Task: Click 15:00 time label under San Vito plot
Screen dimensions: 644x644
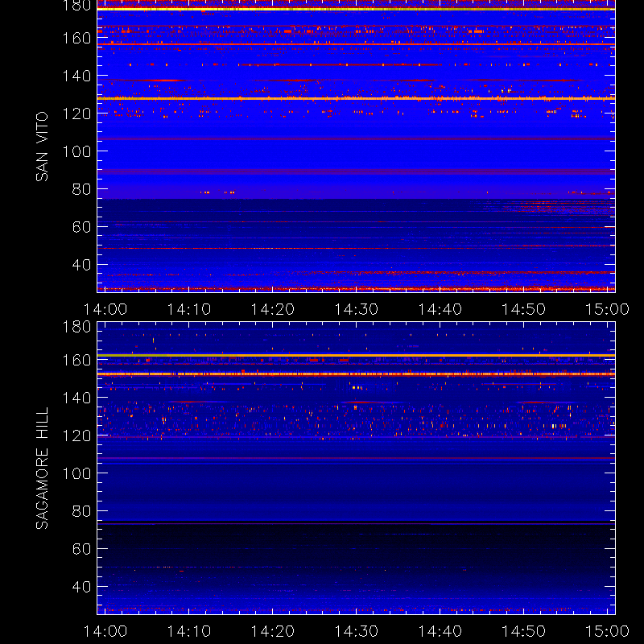Action: 607,309
